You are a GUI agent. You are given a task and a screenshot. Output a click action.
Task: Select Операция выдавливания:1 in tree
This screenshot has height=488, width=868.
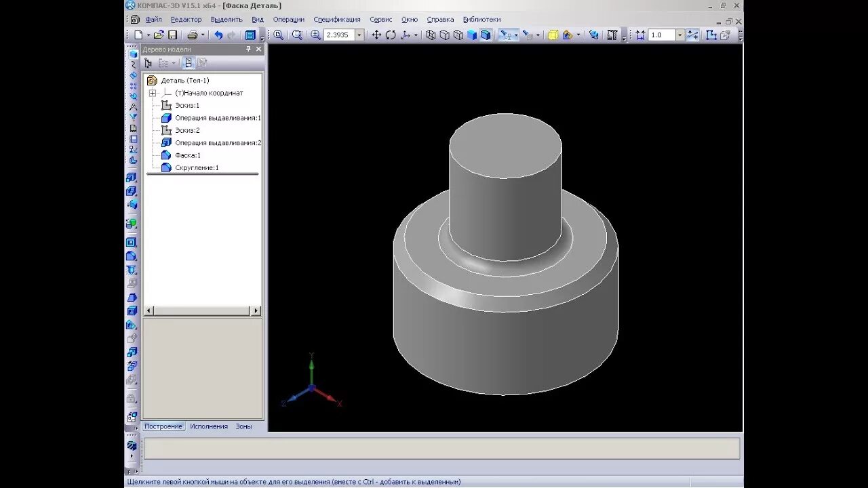click(218, 118)
